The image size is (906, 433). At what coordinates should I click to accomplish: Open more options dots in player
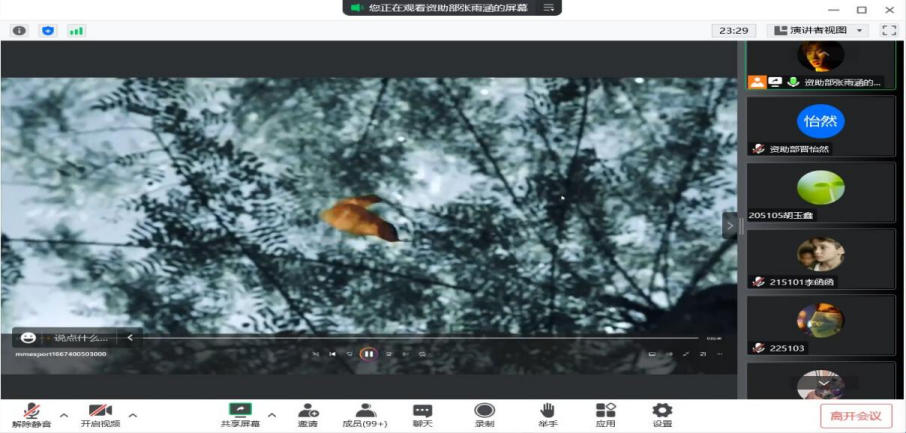(719, 354)
